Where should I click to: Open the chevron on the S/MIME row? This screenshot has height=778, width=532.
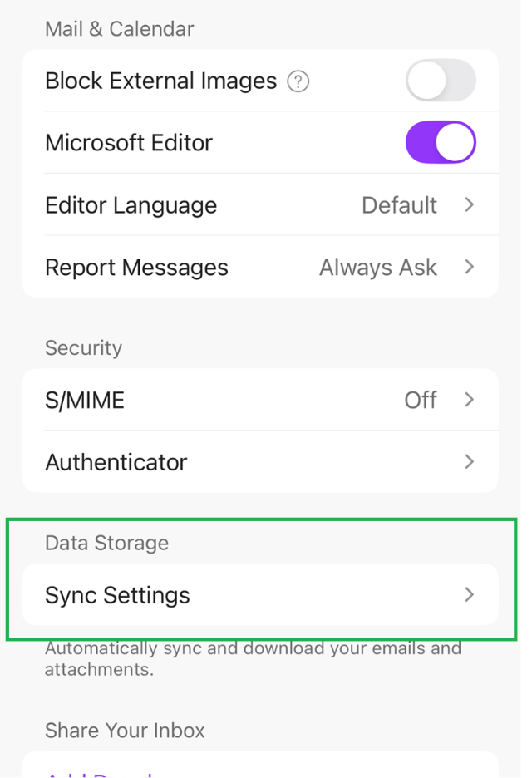point(470,400)
